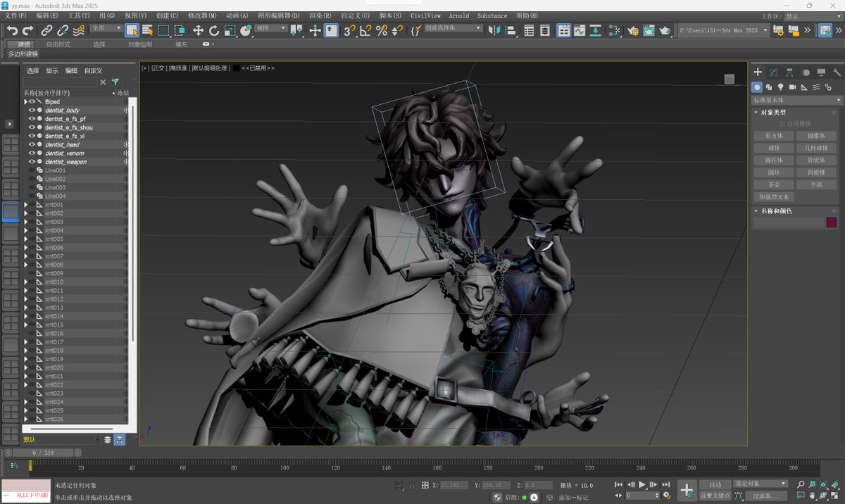Click the Redo arrow icon
The image size is (845, 504).
[28, 30]
